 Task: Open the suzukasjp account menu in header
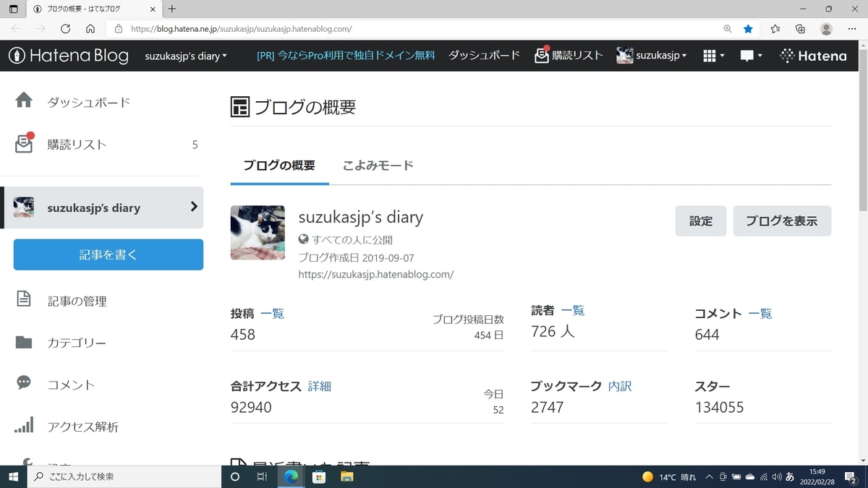[x=652, y=56]
